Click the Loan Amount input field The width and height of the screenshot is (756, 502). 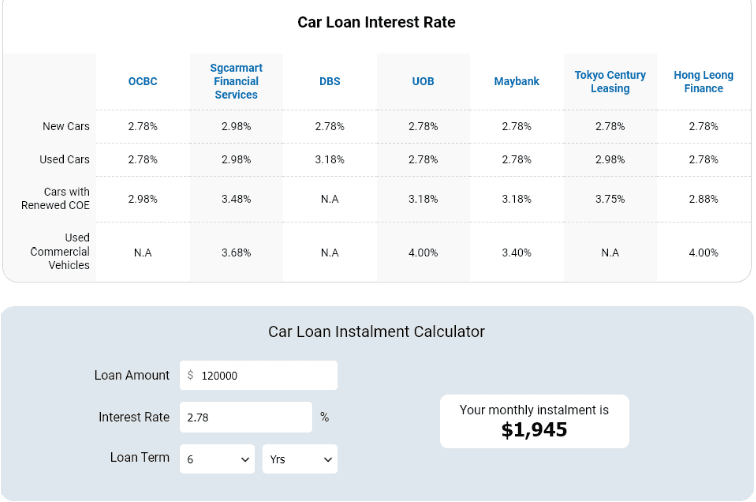(x=258, y=375)
